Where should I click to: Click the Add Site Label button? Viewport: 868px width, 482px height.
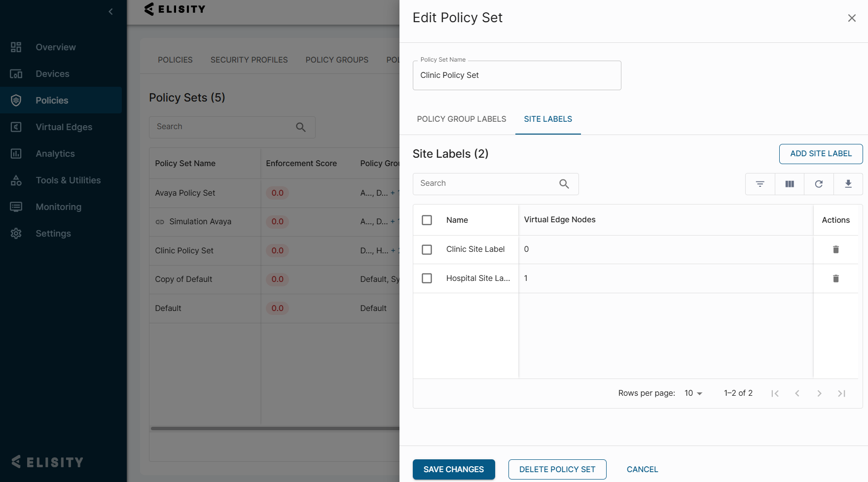point(821,154)
